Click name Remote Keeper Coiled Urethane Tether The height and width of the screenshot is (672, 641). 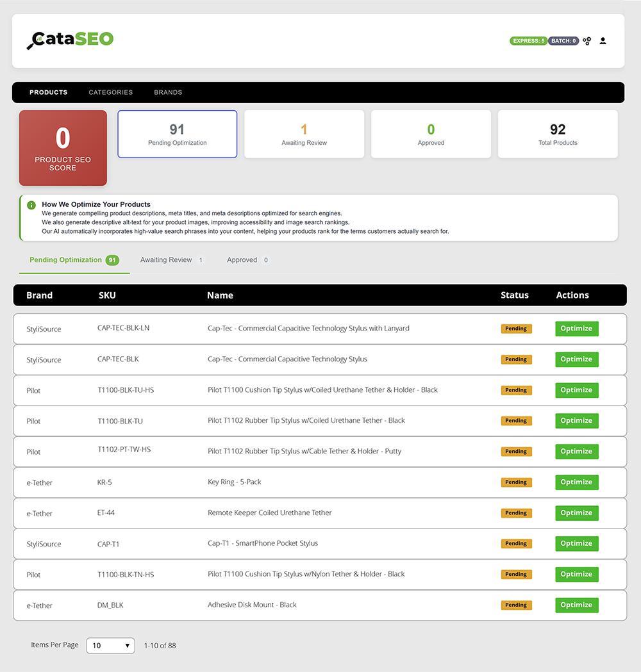click(270, 512)
